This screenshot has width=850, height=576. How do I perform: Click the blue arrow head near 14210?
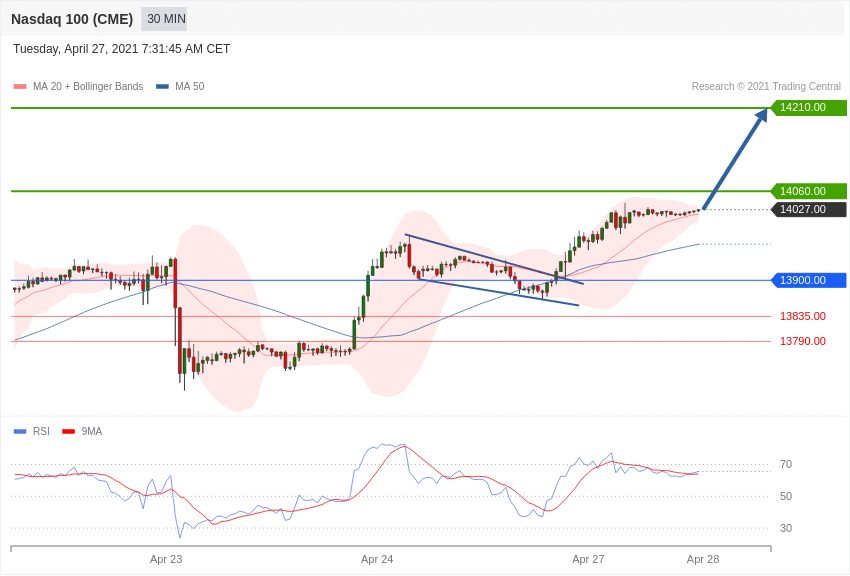(x=761, y=114)
